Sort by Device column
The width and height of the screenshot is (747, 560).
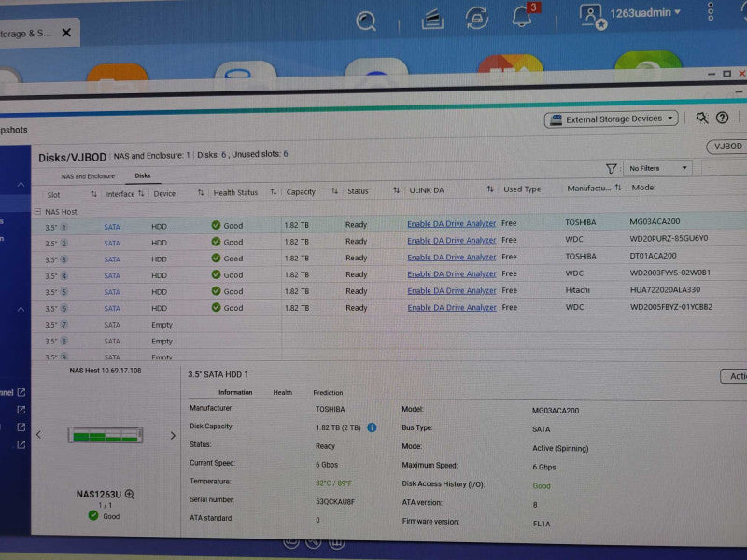201,193
